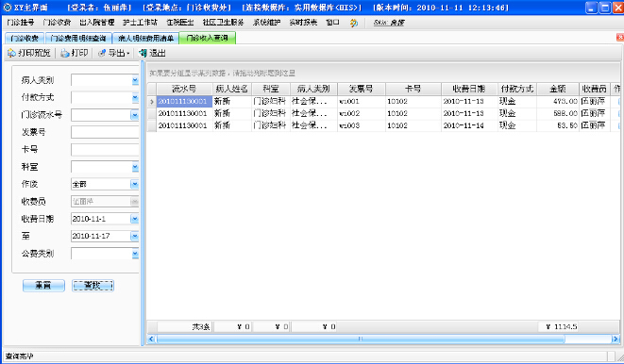Select invoice cell w1002

click(362, 114)
